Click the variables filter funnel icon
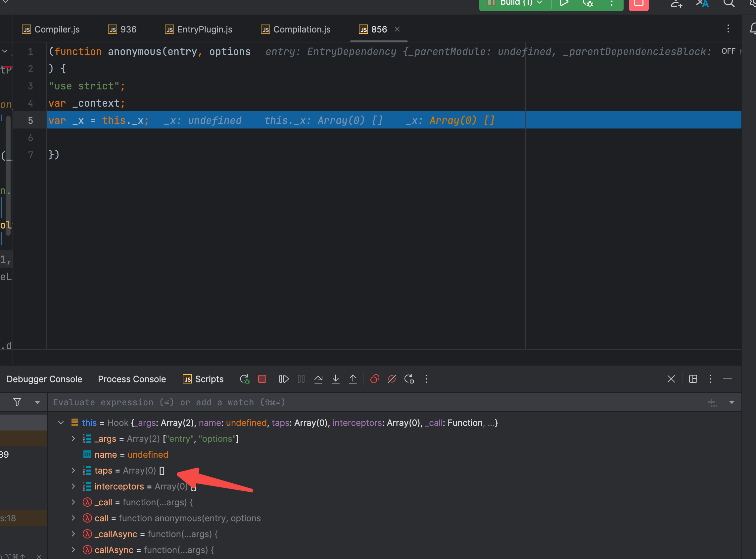The width and height of the screenshot is (756, 559). point(17,402)
